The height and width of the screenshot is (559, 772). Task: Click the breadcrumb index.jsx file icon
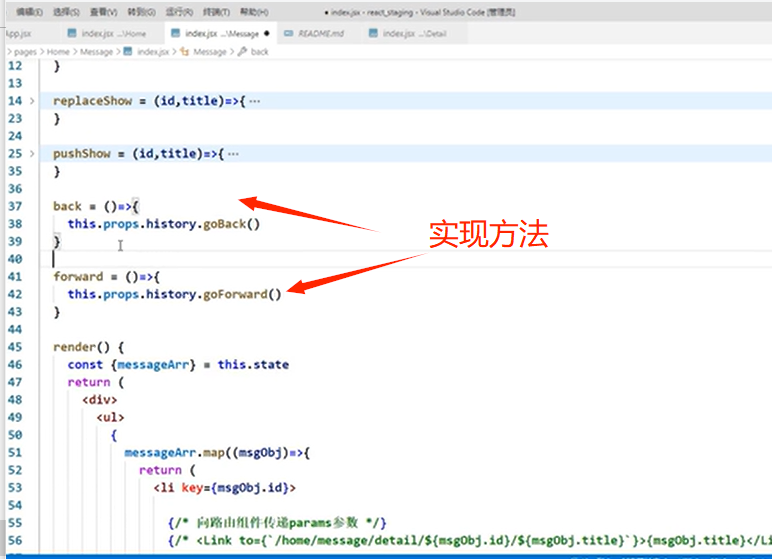tap(128, 51)
